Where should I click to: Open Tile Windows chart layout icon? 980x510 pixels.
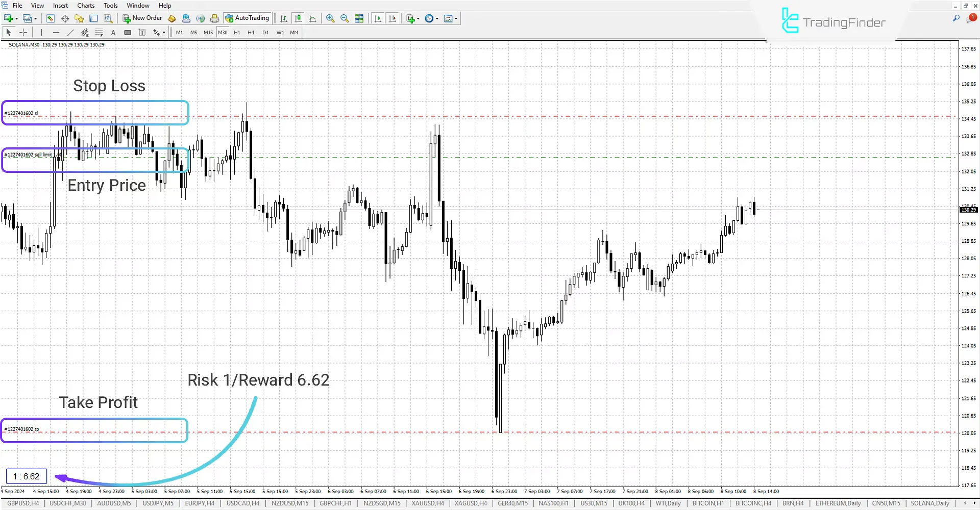coord(359,18)
